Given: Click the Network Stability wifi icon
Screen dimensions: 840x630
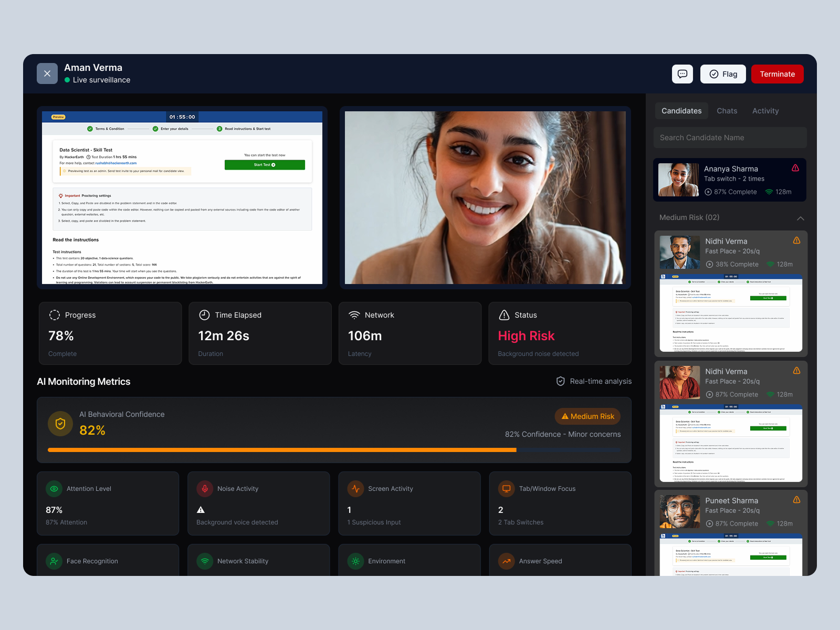Looking at the screenshot, I should coord(205,561).
